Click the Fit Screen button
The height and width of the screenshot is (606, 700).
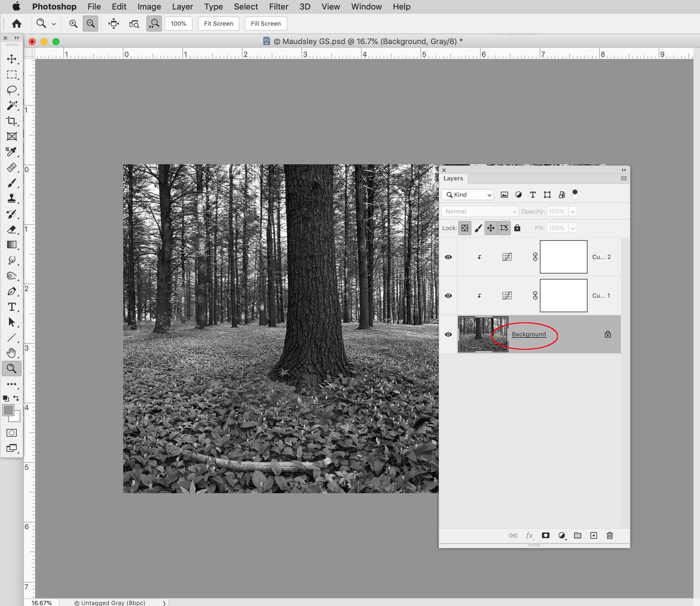point(218,24)
